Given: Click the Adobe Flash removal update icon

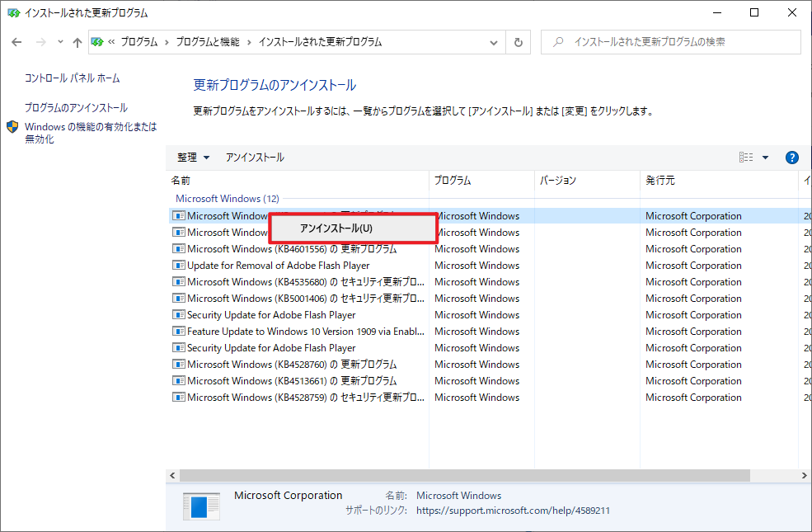Looking at the screenshot, I should [x=179, y=266].
